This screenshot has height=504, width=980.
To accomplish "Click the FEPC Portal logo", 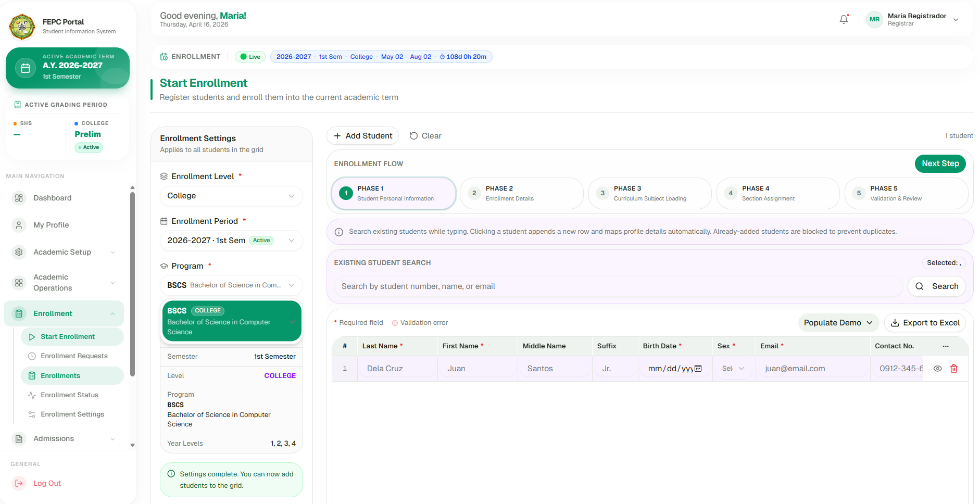I will (22, 27).
